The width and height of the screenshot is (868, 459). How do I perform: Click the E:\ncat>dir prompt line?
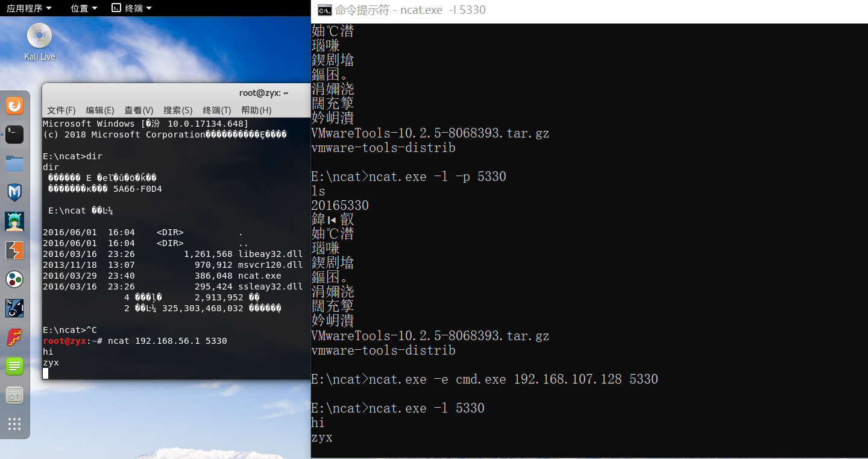(73, 156)
